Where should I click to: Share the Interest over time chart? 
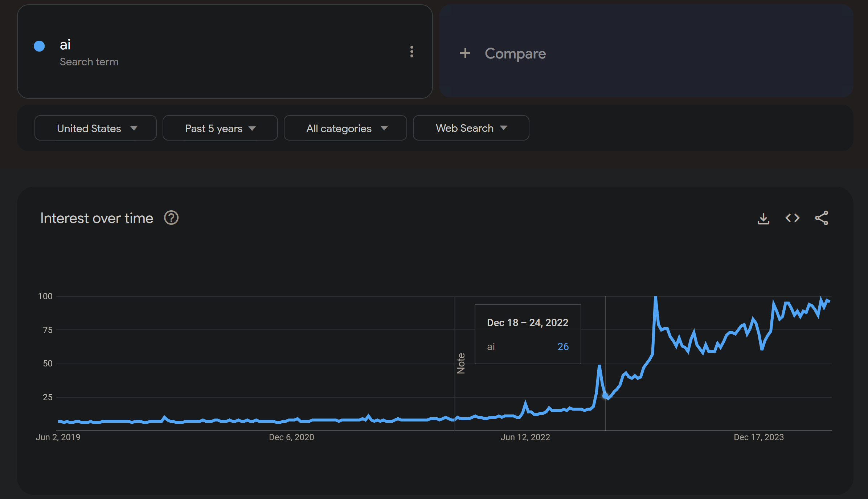click(822, 218)
